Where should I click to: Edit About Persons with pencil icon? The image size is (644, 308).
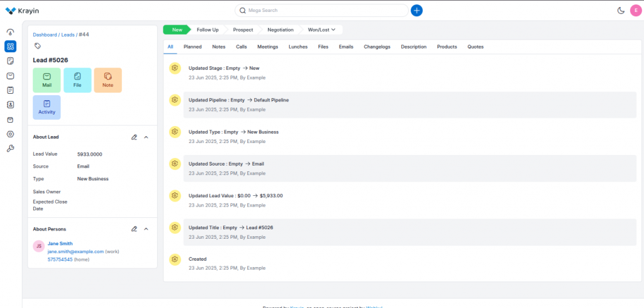pos(134,229)
